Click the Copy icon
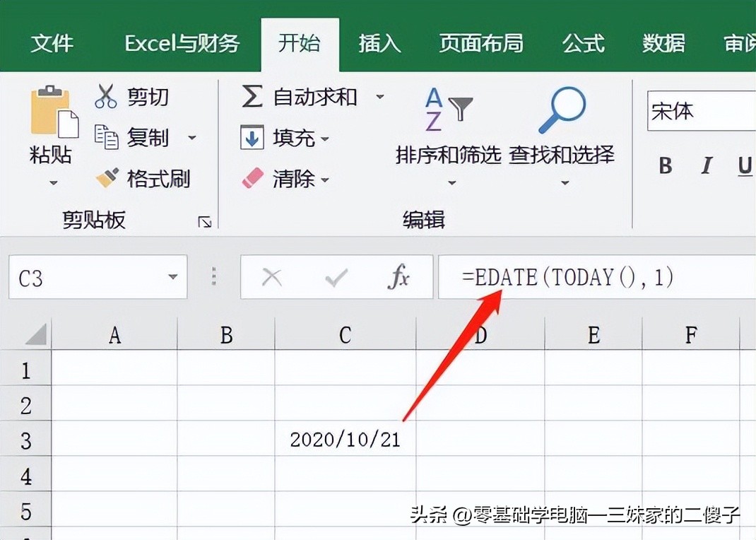This screenshot has width=756, height=540. [106, 137]
